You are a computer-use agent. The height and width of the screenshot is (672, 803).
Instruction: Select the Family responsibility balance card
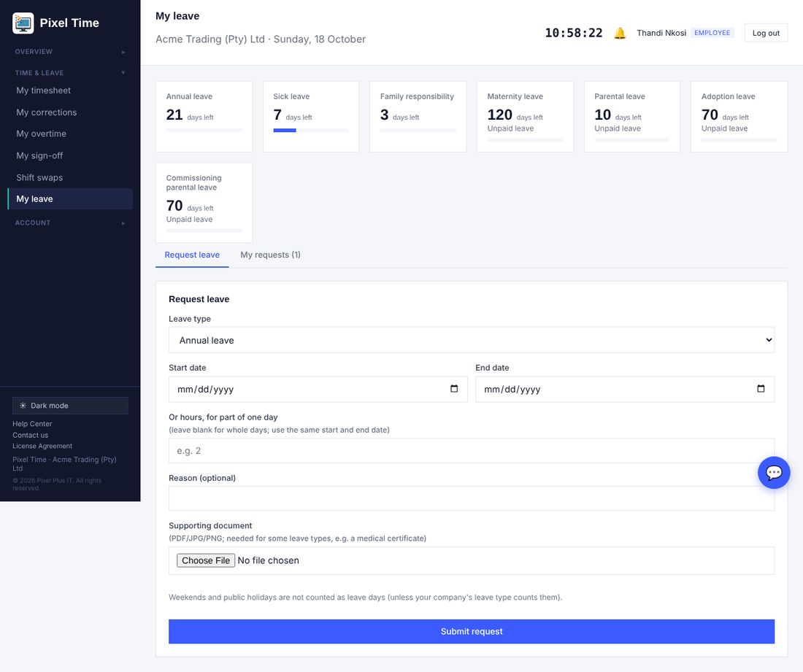(418, 117)
